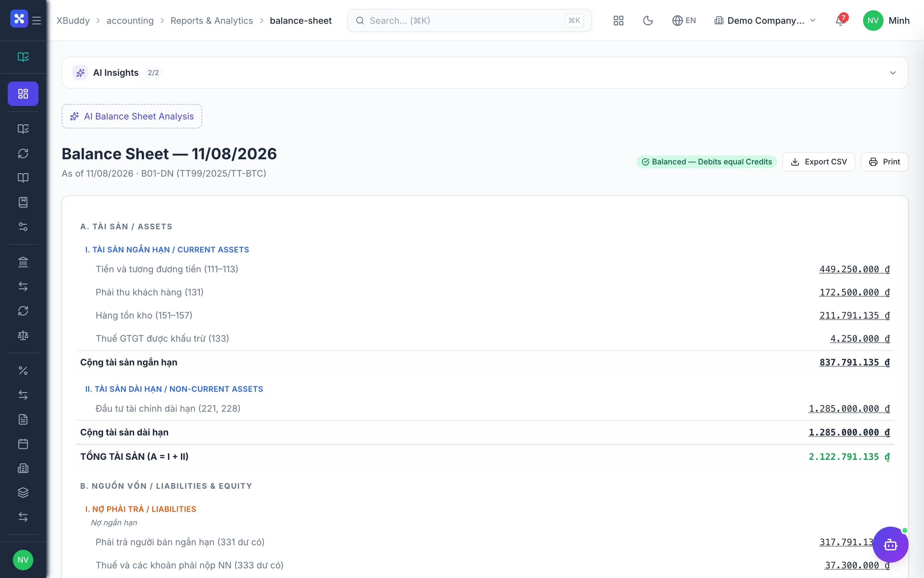Click the balance scales sidebar icon
This screenshot has width=924, height=578.
point(23,335)
